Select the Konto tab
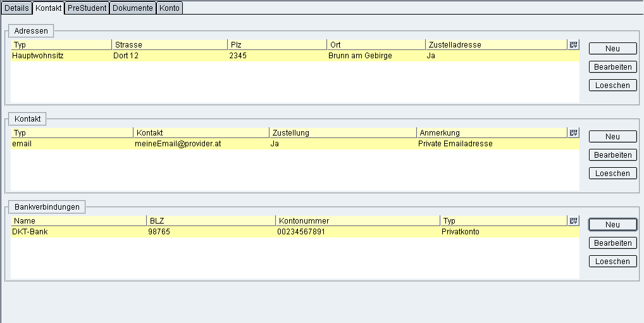The image size is (644, 323). tap(169, 8)
